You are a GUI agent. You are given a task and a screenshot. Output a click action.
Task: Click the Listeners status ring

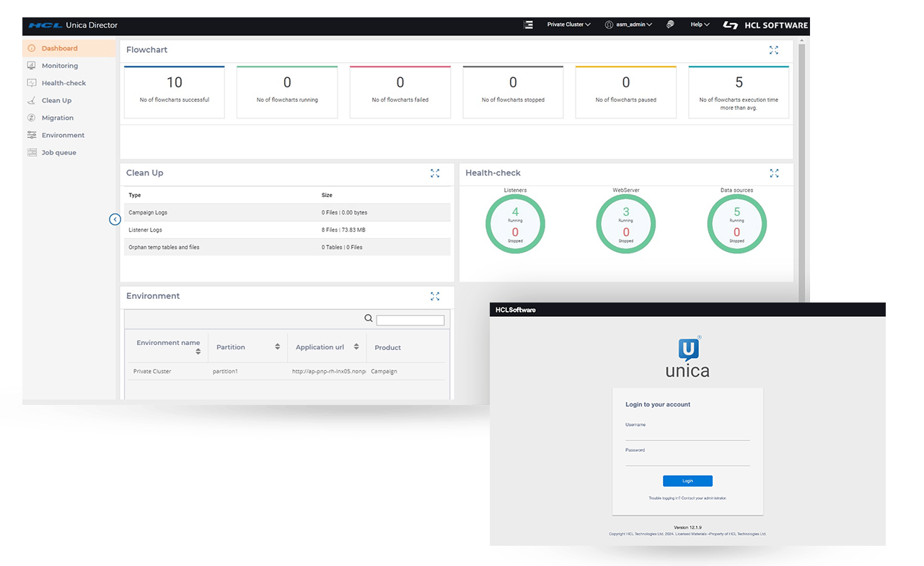tap(515, 224)
